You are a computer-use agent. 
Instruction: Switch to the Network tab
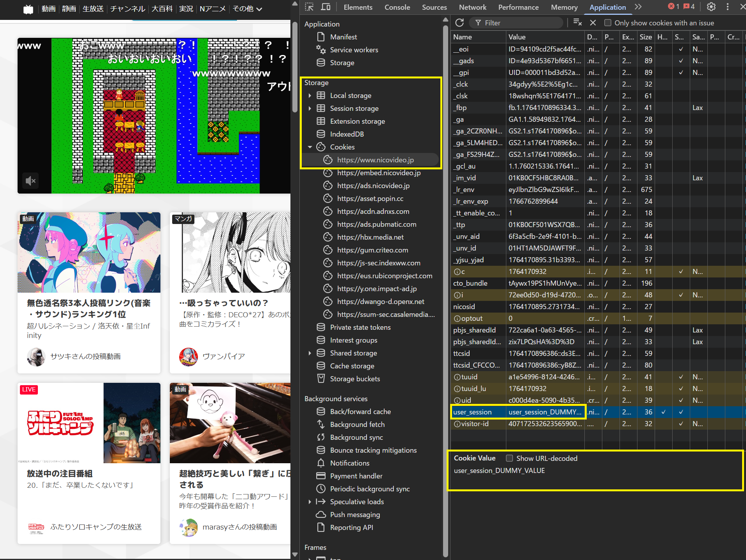coord(473,7)
